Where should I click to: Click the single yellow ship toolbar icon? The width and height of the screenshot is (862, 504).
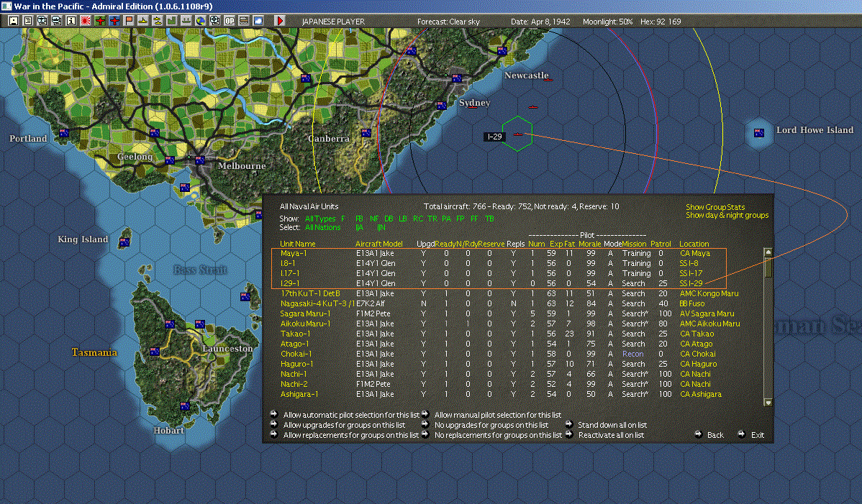[x=143, y=21]
